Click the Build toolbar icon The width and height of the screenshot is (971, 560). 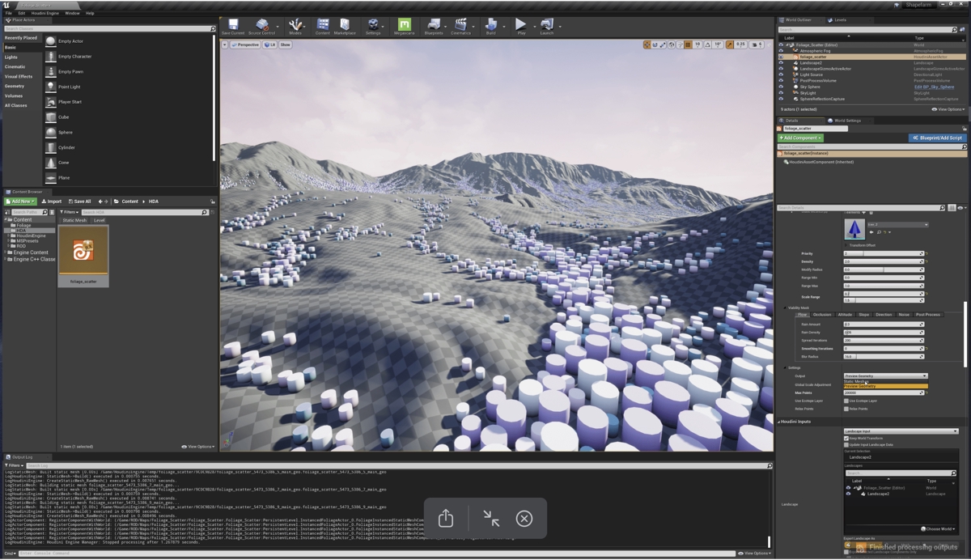pyautogui.click(x=490, y=27)
